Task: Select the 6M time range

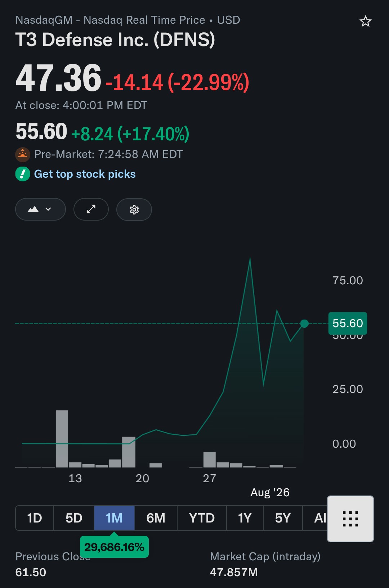Action: coord(156,518)
